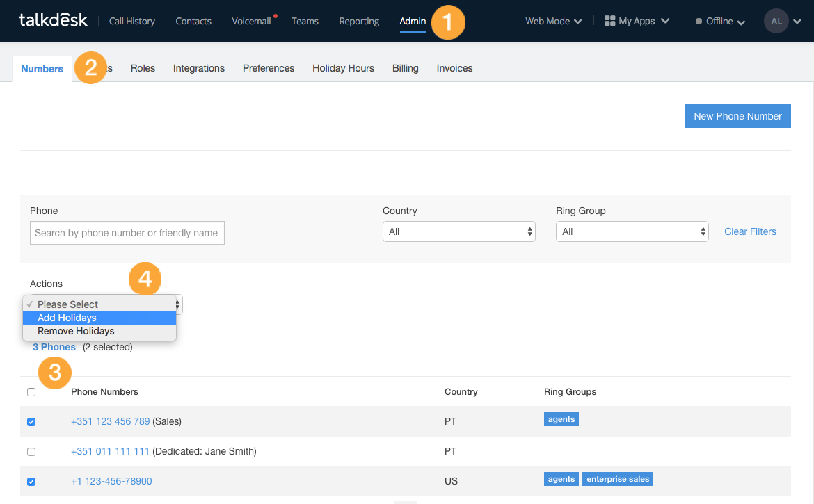The image size is (814, 504).
Task: Choose Please Select in Actions dropdown
Action: (99, 304)
